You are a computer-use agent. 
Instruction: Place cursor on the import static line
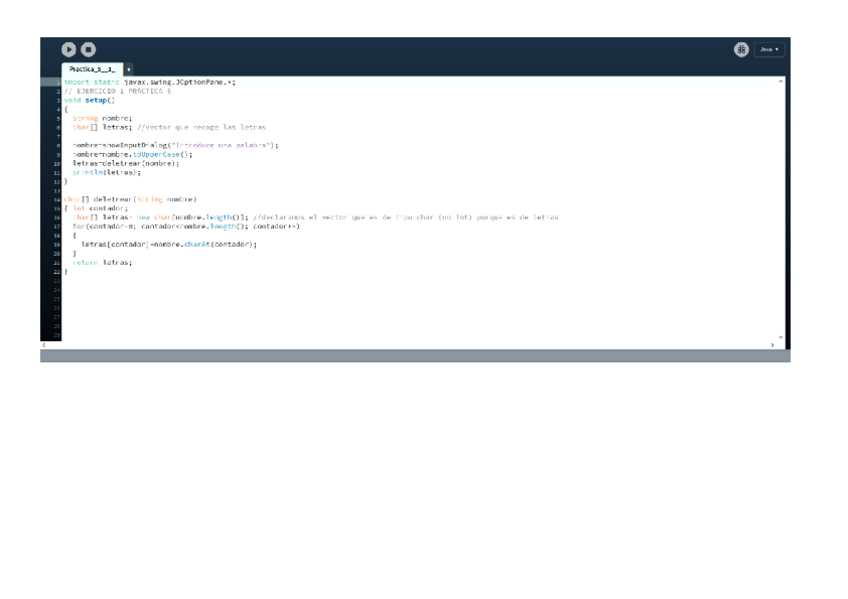(x=150, y=82)
